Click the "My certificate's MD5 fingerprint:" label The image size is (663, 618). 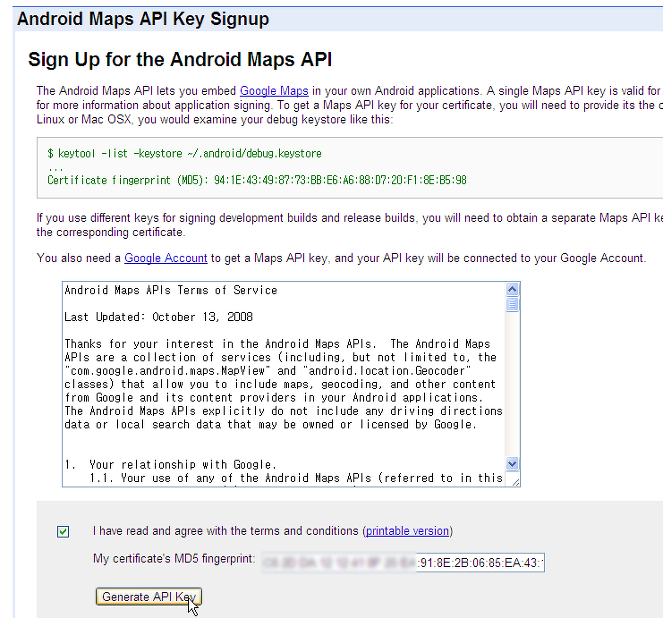coord(174,559)
